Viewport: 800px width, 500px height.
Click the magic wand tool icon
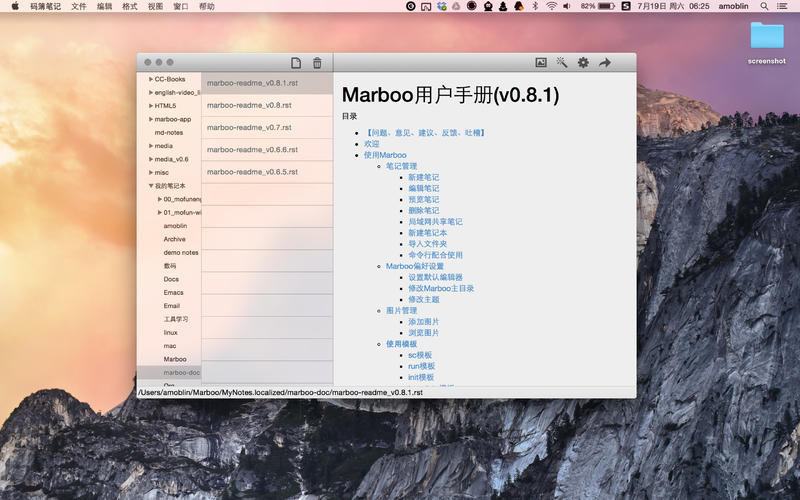(562, 62)
